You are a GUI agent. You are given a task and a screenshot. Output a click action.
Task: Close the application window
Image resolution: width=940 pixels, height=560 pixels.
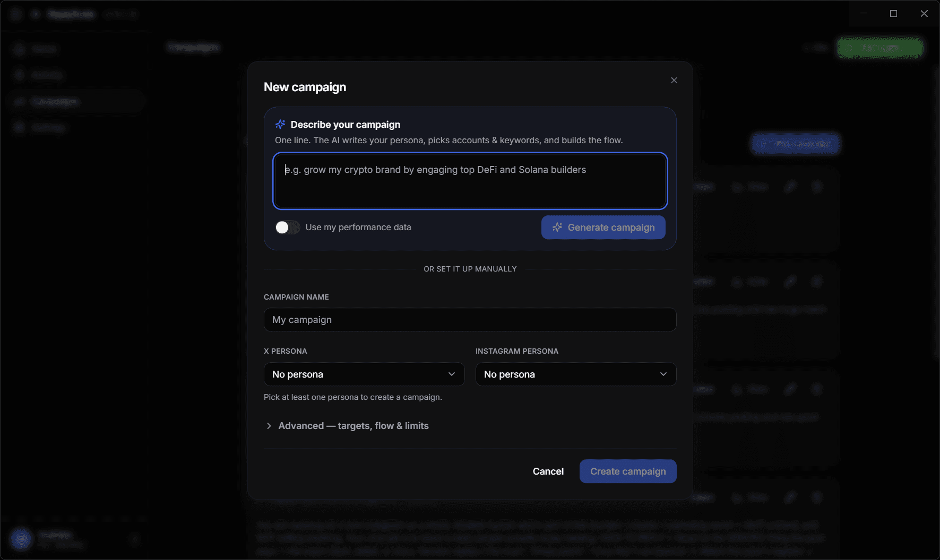[x=924, y=13]
